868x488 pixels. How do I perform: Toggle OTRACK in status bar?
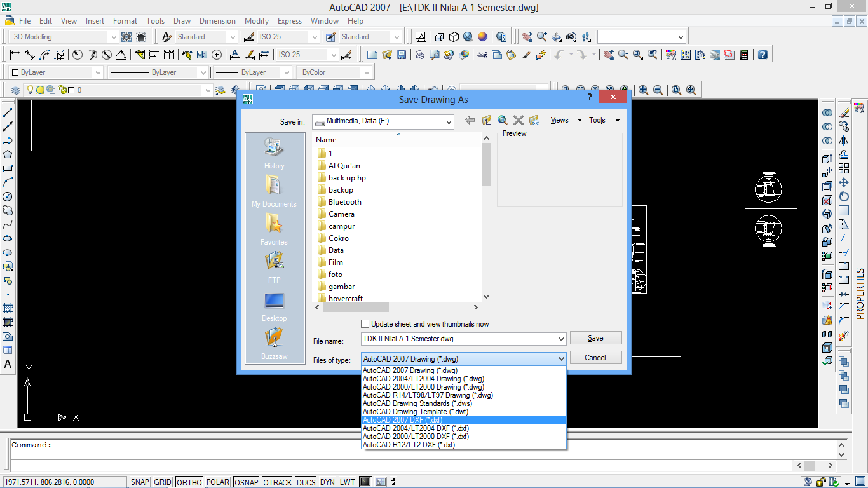click(278, 482)
